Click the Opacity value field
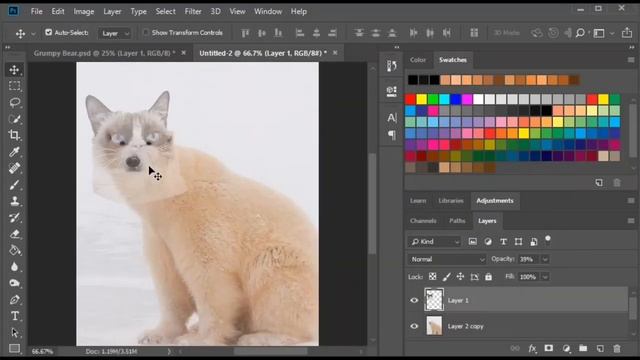The height and width of the screenshot is (360, 640). [529, 259]
